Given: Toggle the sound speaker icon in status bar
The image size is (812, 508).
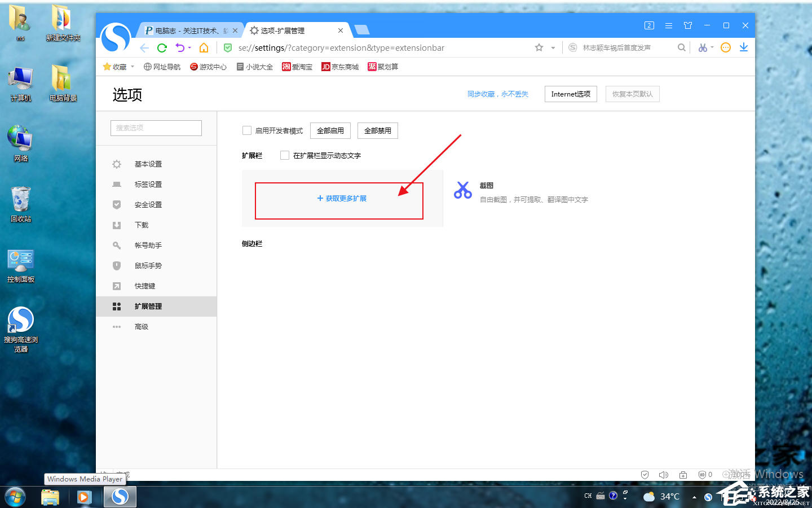Looking at the screenshot, I should [x=664, y=475].
